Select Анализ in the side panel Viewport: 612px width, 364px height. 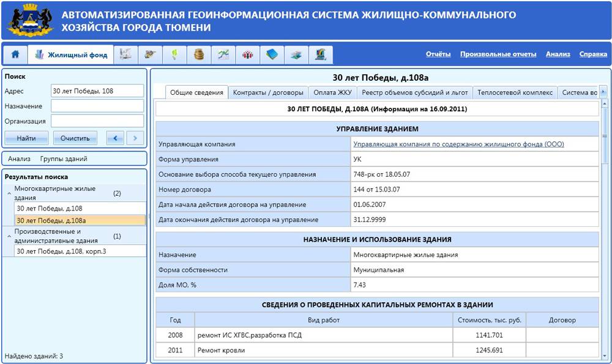point(19,159)
